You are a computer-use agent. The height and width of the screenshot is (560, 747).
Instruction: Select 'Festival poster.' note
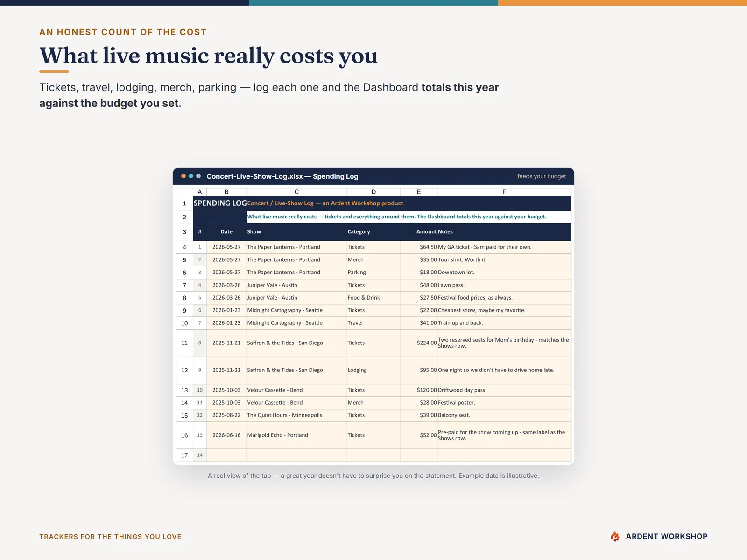pyautogui.click(x=504, y=403)
